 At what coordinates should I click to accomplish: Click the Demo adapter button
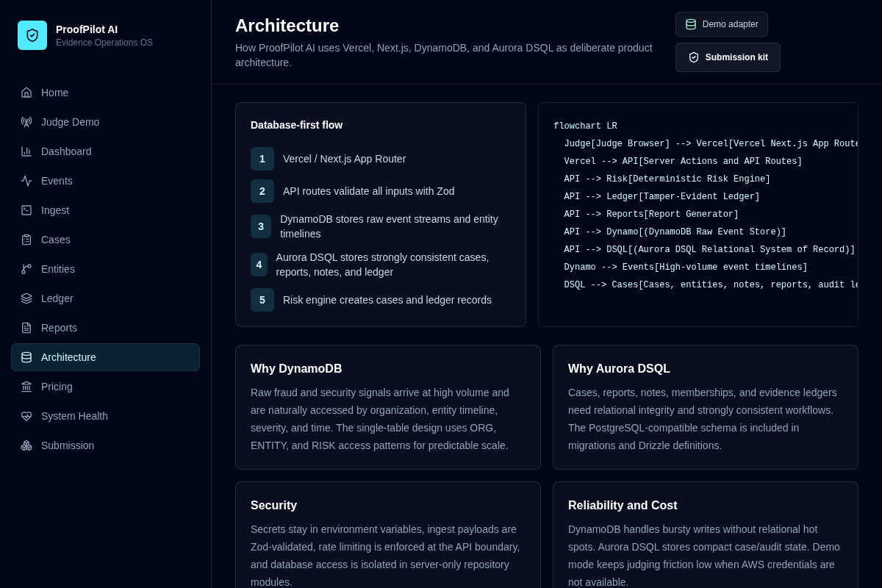722,24
